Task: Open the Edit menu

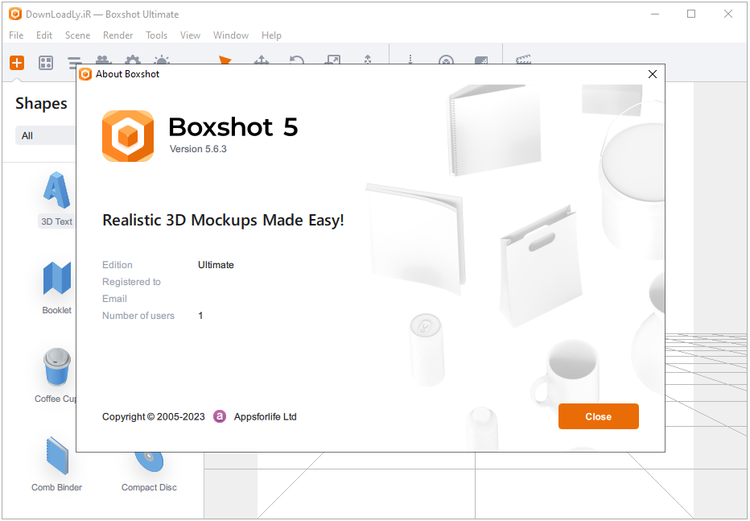Action: point(44,35)
